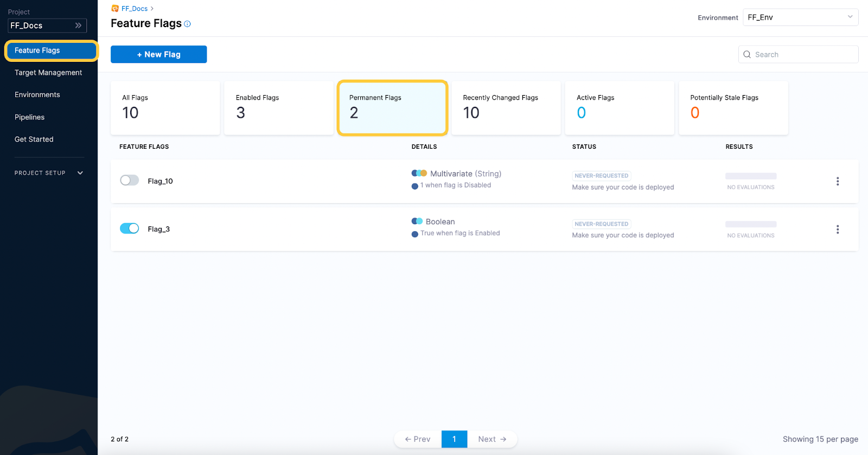The height and width of the screenshot is (455, 868).
Task: Open the three-dot menu for Flag_3
Action: click(837, 229)
